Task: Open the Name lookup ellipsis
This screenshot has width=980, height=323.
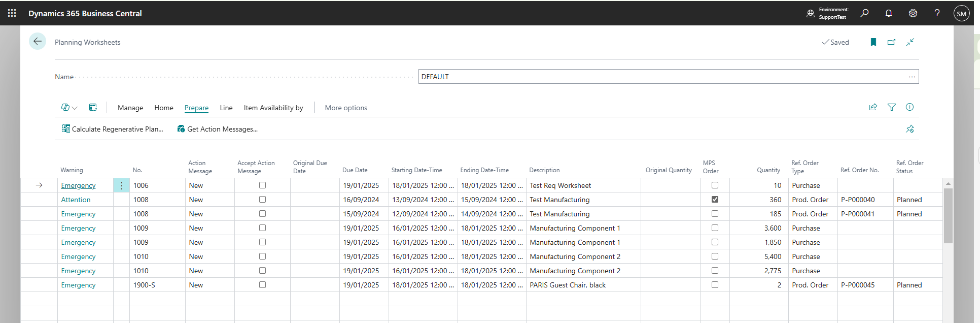Action: pyautogui.click(x=912, y=77)
